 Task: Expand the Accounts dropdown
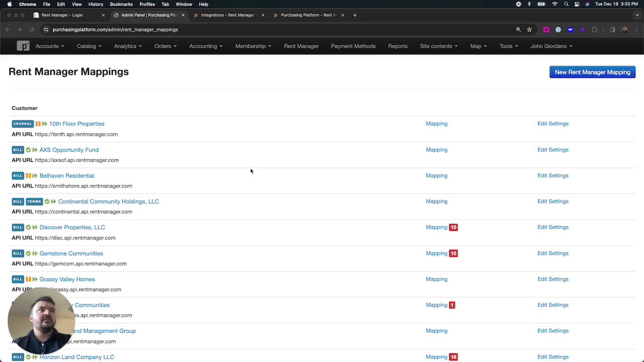50,46
